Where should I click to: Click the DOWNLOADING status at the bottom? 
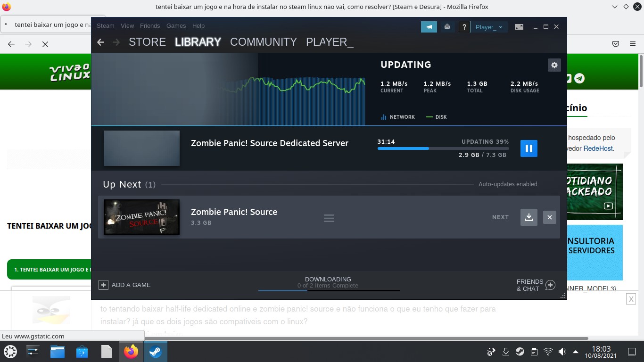coord(328,279)
